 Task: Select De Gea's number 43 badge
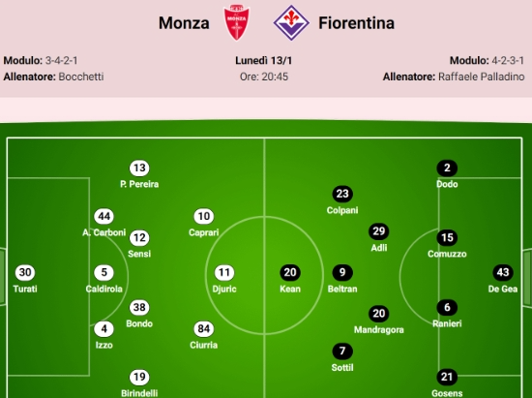pyautogui.click(x=502, y=272)
